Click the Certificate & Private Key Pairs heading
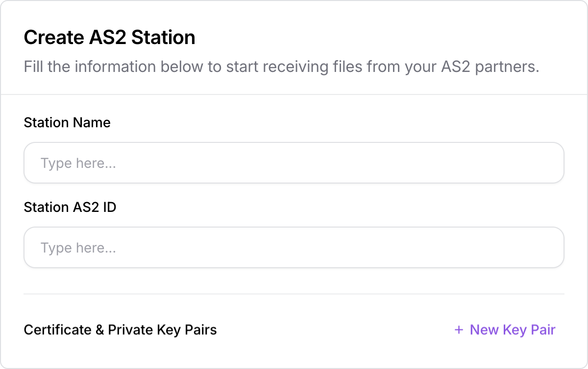Viewport: 588px width, 369px height. click(x=120, y=330)
